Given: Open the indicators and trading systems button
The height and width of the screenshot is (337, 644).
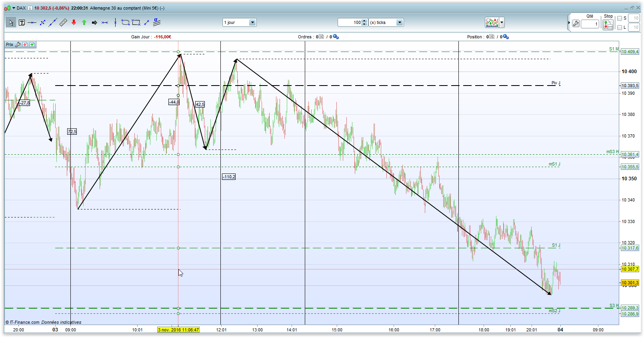Looking at the screenshot, I should [492, 22].
